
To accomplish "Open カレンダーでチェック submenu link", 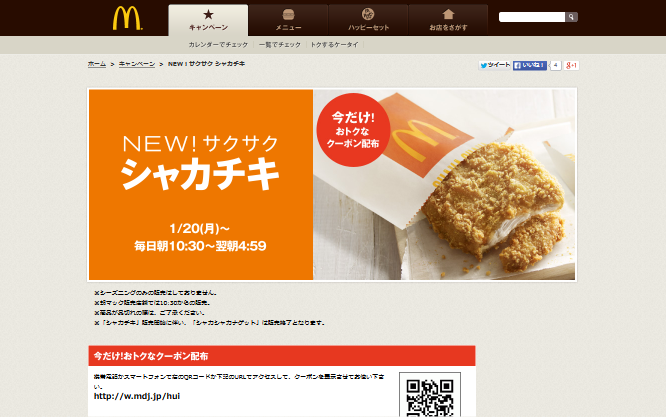I will (x=218, y=45).
